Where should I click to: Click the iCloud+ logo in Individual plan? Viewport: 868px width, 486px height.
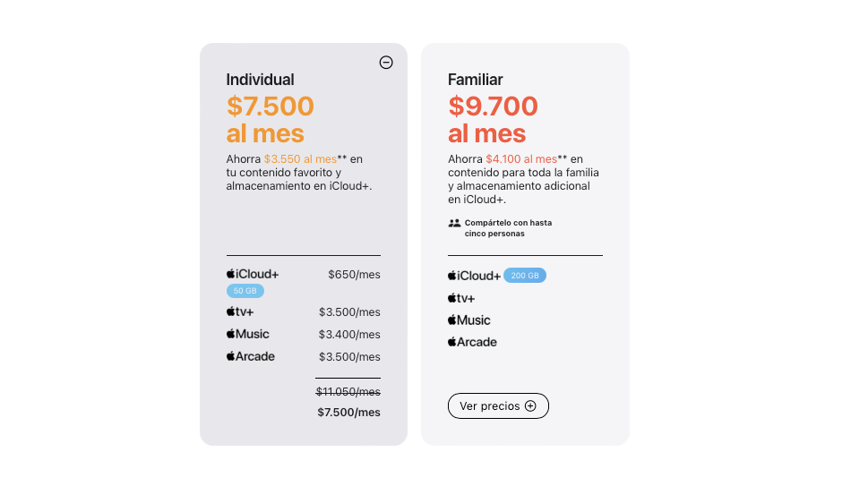[253, 274]
